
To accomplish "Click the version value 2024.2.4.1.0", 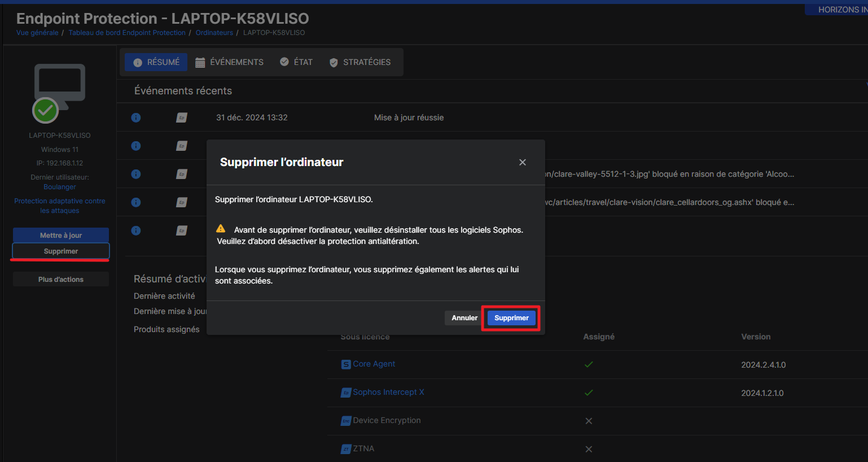I will (x=763, y=365).
